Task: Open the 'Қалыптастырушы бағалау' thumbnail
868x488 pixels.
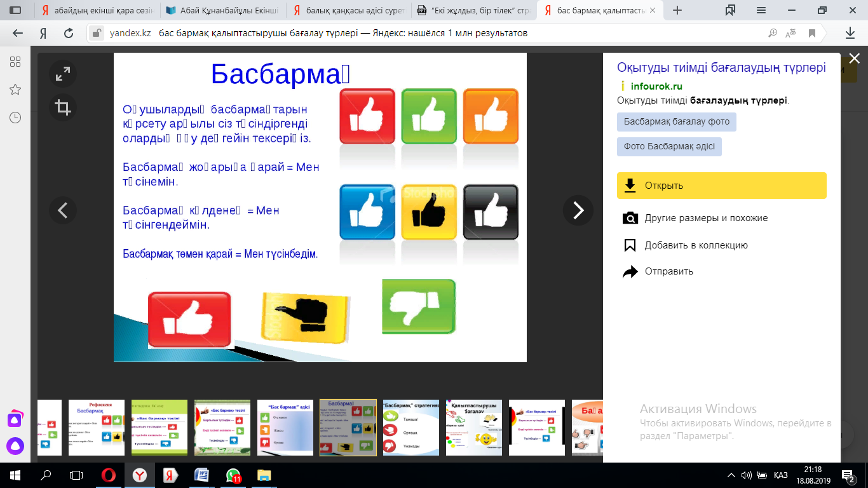Action: tap(474, 428)
